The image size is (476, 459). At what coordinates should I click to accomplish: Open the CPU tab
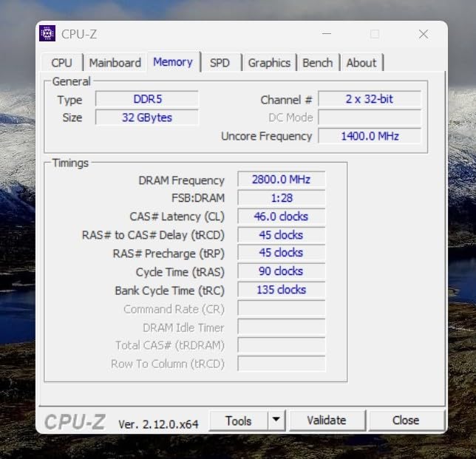tap(61, 63)
